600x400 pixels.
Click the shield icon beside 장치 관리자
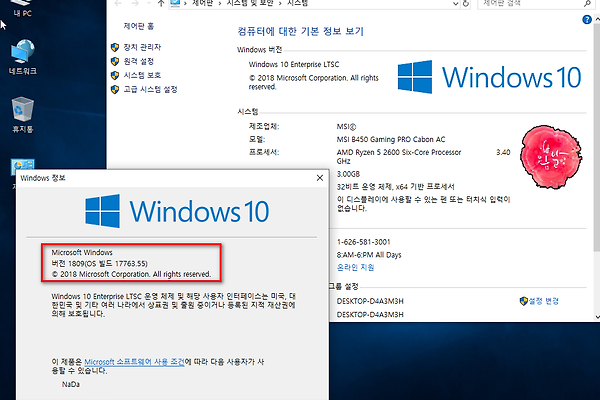tap(115, 47)
